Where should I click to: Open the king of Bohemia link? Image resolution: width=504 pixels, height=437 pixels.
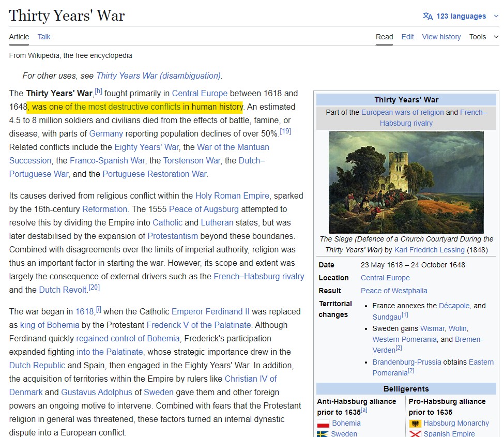(x=50, y=325)
